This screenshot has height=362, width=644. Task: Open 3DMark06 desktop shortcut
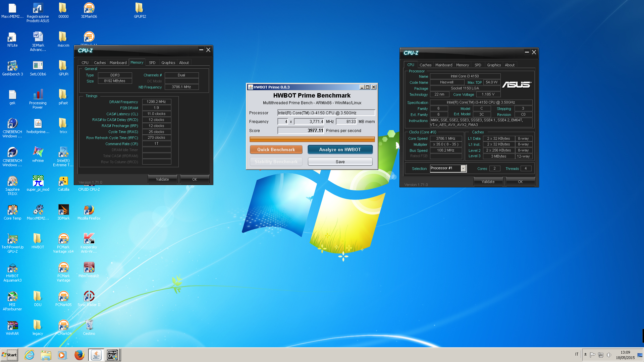[89, 10]
